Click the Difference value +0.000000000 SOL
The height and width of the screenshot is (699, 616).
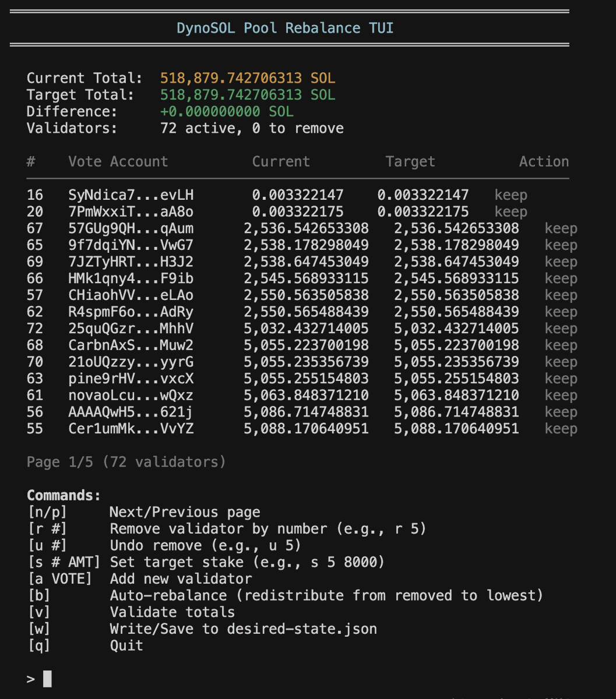(227, 112)
